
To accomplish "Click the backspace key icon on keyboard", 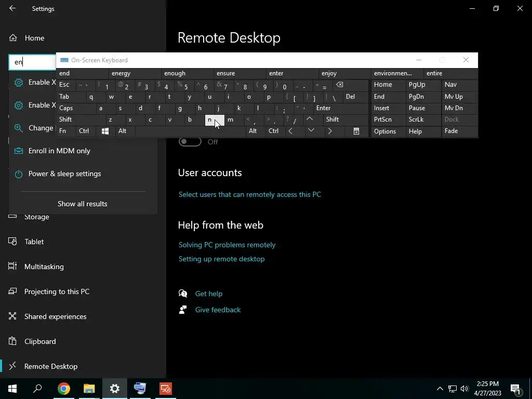I will pos(351,85).
